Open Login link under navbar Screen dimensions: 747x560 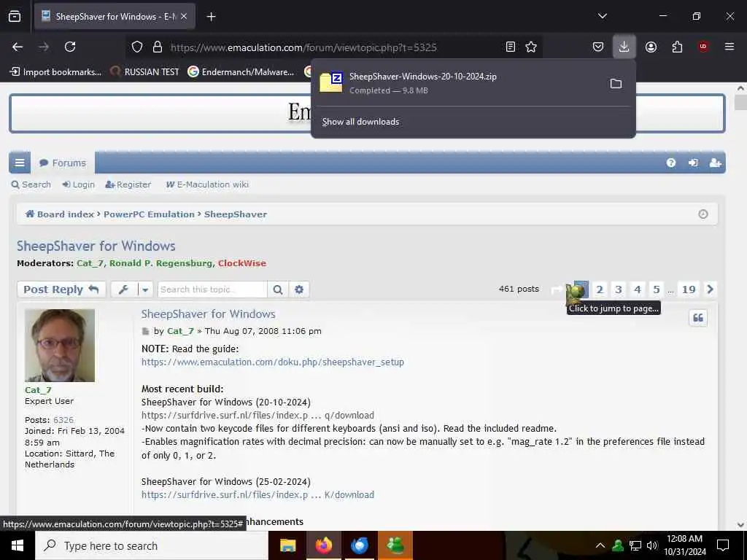pos(79,184)
